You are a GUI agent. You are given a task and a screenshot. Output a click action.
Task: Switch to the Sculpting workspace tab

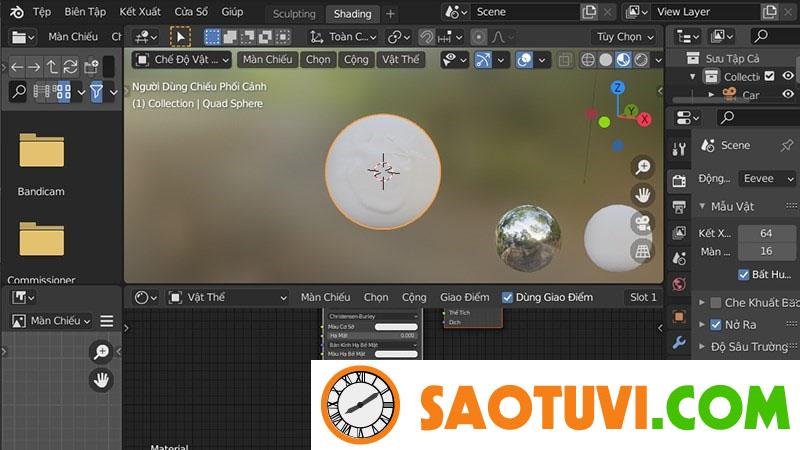pyautogui.click(x=294, y=14)
